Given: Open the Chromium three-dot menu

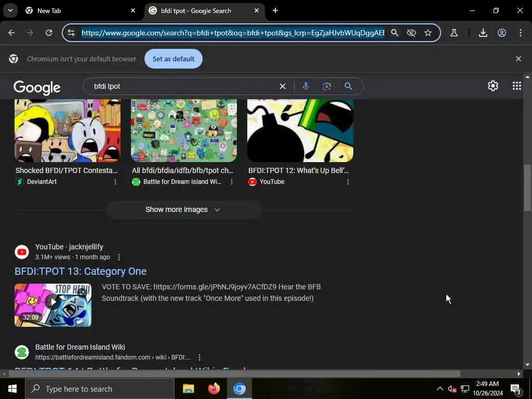Looking at the screenshot, I should tap(521, 33).
